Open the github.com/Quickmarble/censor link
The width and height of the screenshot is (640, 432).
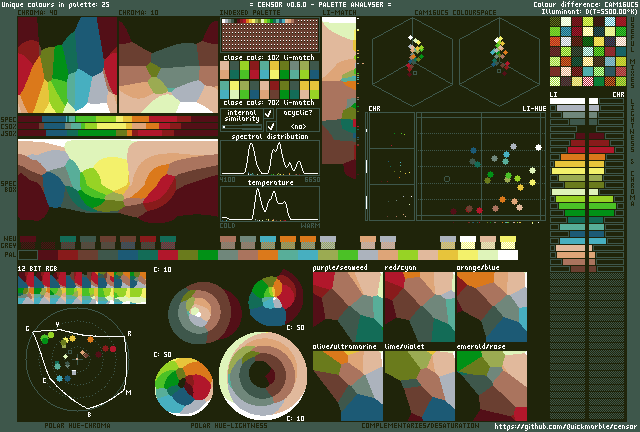click(x=566, y=427)
